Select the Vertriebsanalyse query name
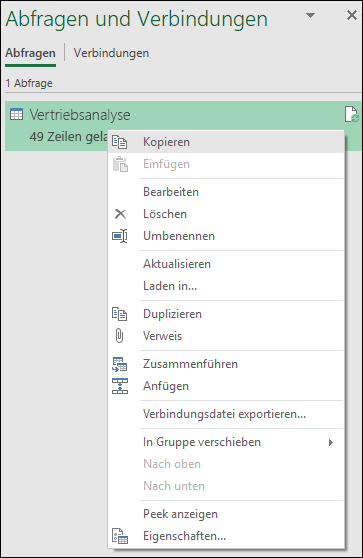Screen dimensions: 363x558 80,115
